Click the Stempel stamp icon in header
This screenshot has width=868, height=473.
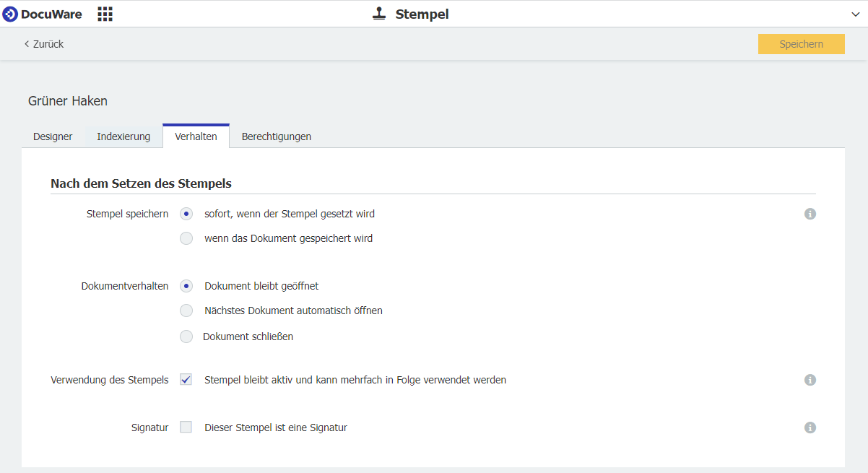pyautogui.click(x=379, y=14)
